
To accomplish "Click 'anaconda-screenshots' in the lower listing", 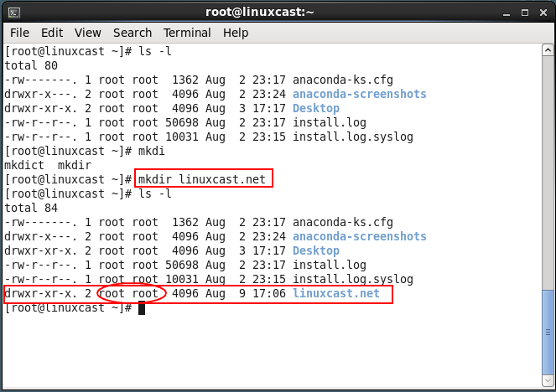I will (360, 236).
